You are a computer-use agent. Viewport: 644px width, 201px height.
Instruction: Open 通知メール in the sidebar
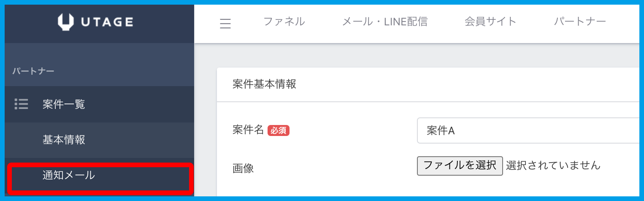coord(69,175)
